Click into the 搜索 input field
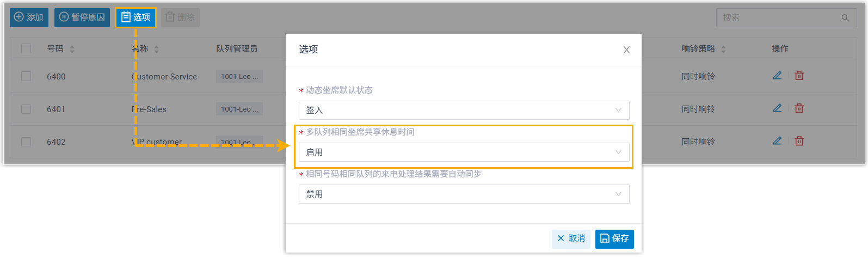The image size is (868, 258). (778, 18)
